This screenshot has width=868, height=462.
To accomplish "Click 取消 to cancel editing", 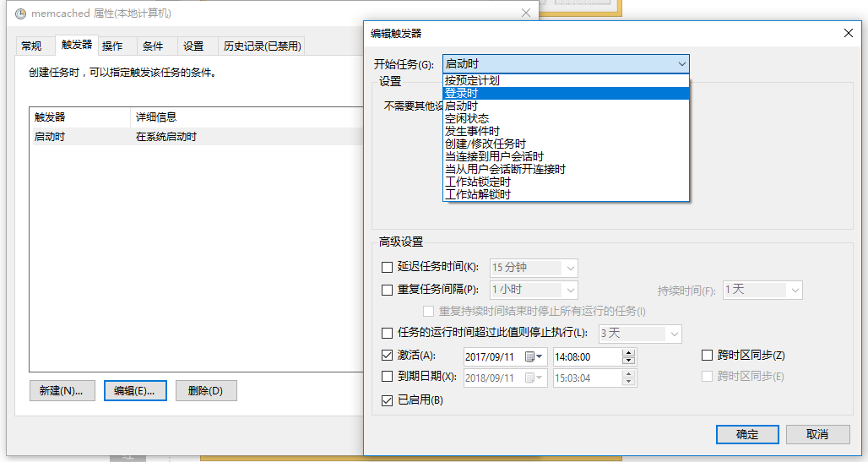I will pyautogui.click(x=817, y=434).
